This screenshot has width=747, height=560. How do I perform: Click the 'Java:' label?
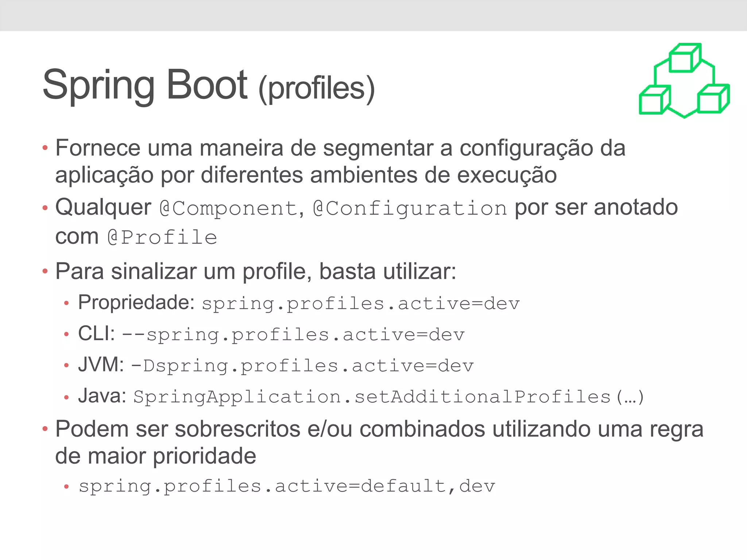click(102, 396)
